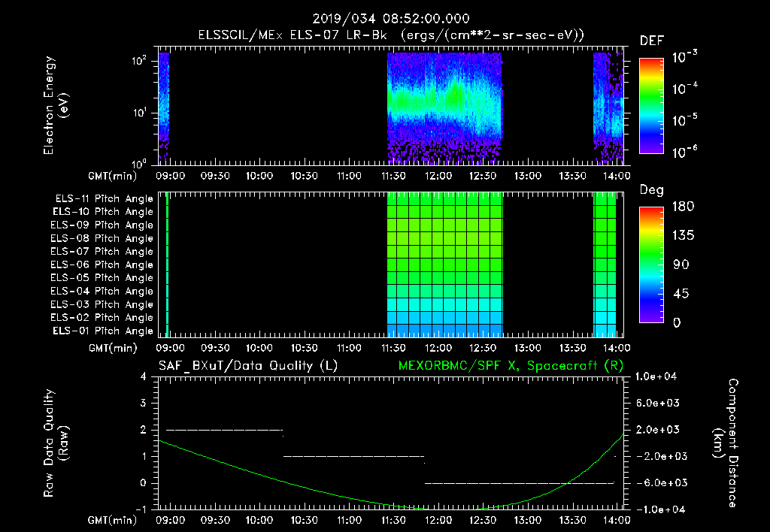Click the 12:00 time label of spectrogram panel
This screenshot has width=770, height=532.
click(438, 176)
